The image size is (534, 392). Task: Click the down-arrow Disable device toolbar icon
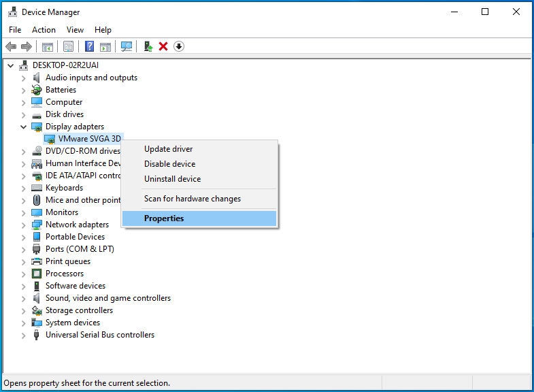[x=179, y=46]
